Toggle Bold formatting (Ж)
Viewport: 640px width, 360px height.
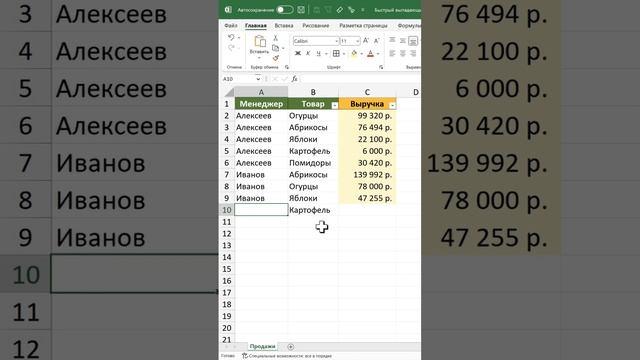tap(298, 53)
